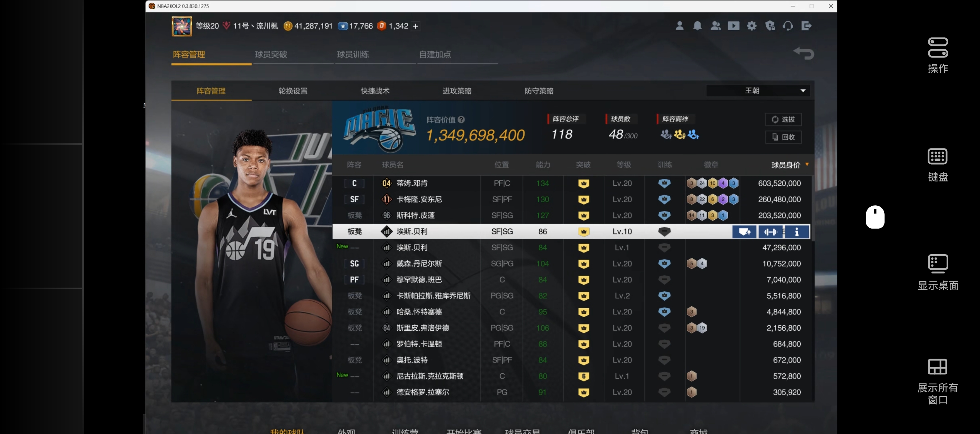Sort by 球员身价 column arrow
This screenshot has width=980, height=434.
click(x=807, y=164)
